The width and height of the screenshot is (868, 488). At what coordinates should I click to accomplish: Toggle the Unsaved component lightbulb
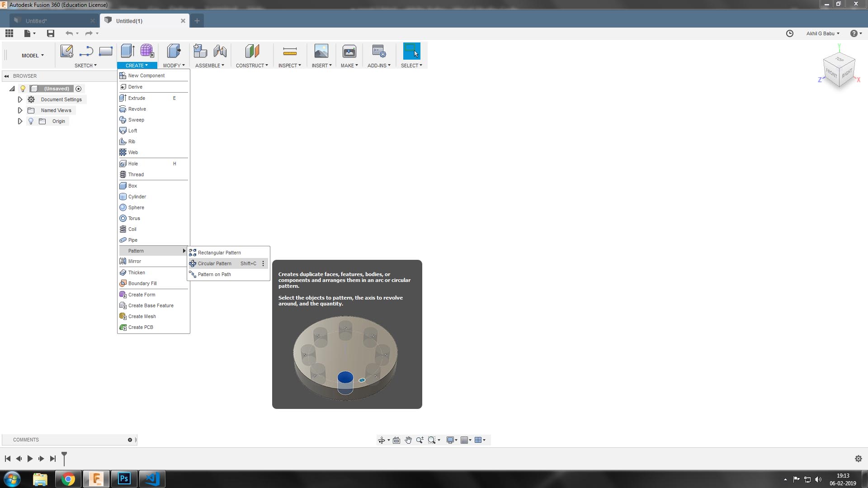pyautogui.click(x=23, y=89)
